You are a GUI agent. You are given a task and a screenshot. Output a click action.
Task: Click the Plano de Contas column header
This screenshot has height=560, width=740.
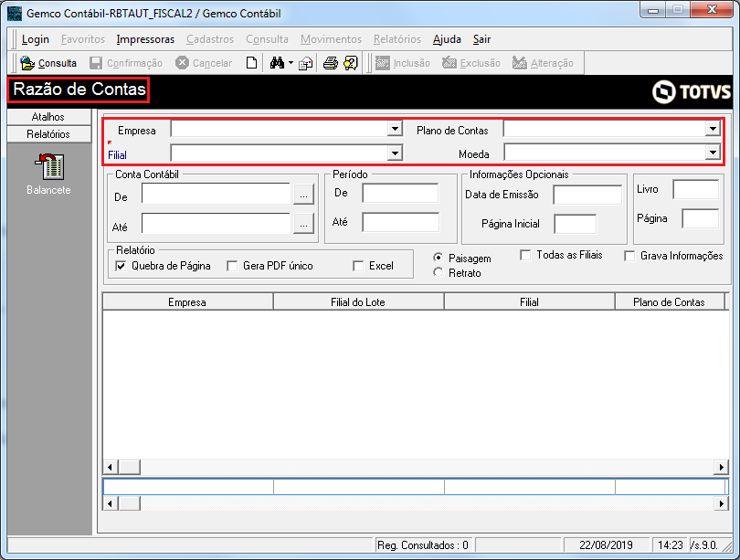670,302
